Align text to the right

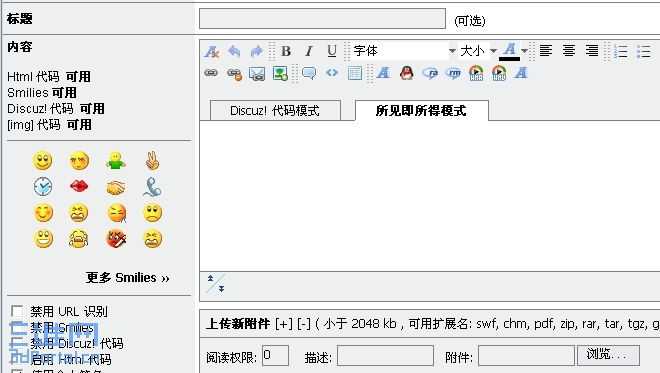pos(591,51)
